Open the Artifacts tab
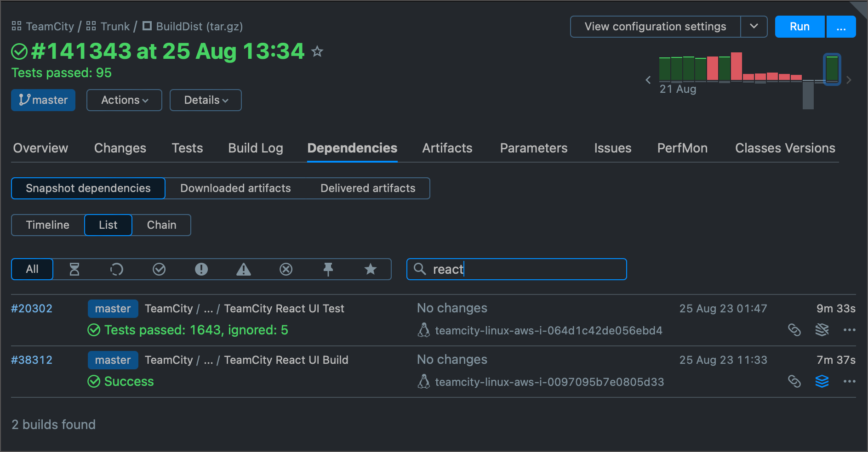Viewport: 868px width, 452px height. (447, 148)
